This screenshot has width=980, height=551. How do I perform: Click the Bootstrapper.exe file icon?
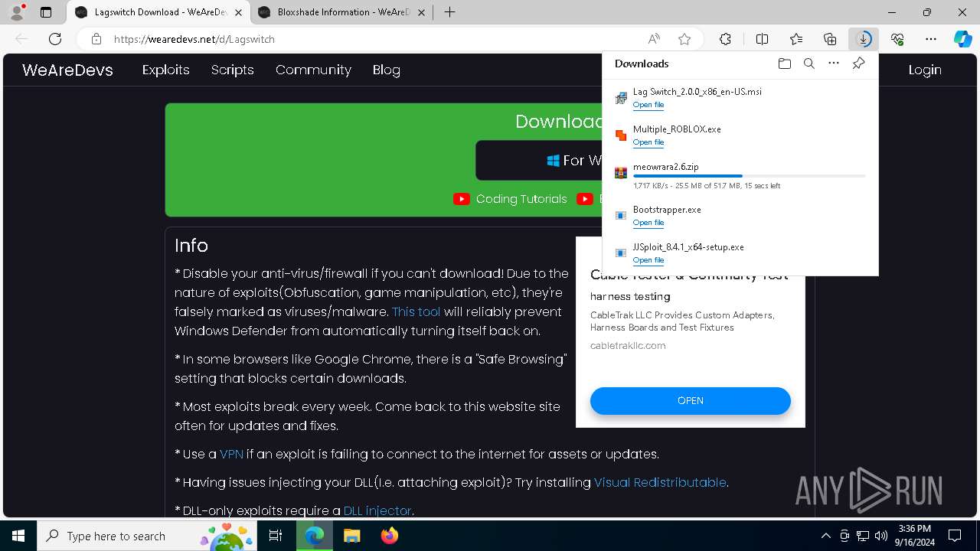pos(621,216)
